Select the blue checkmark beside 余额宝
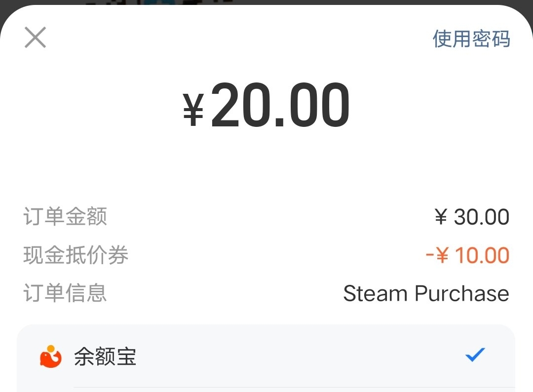The image size is (533, 392). pos(475,355)
